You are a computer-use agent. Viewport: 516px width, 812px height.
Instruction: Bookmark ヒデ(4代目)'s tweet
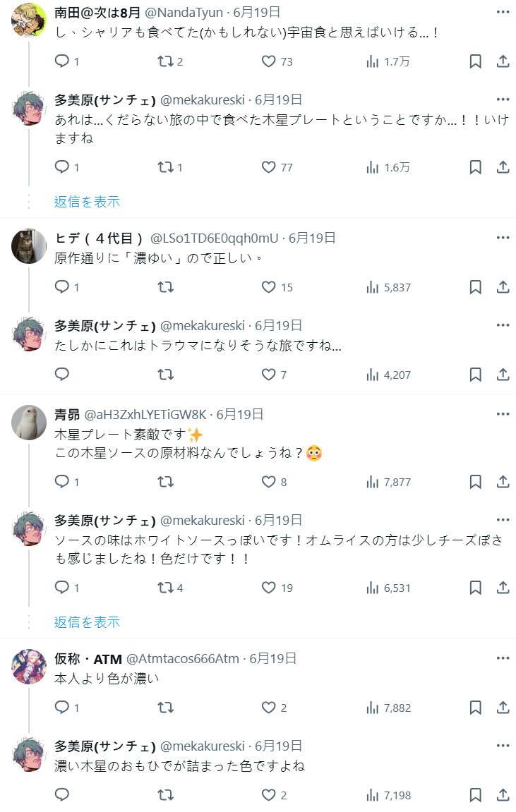click(476, 287)
